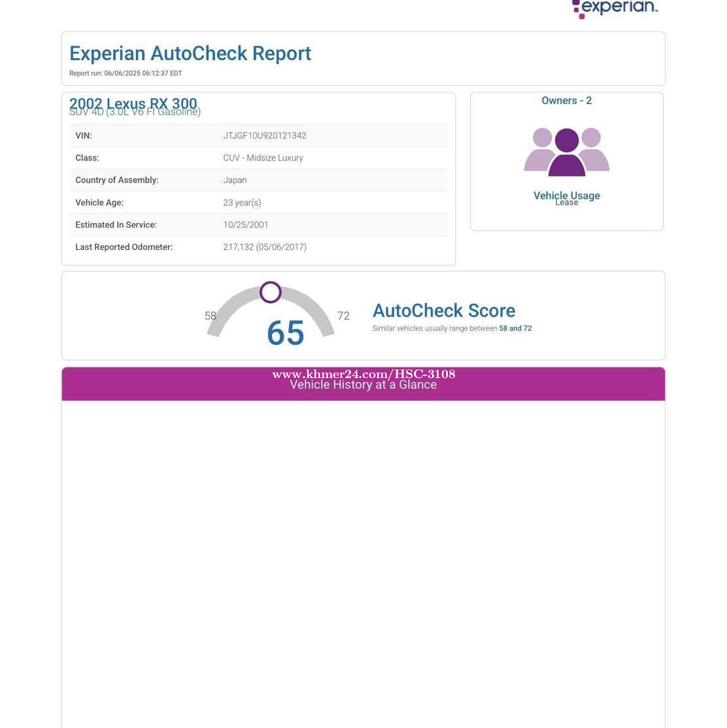Click the 'Vehicle Usage' label

[x=566, y=195]
